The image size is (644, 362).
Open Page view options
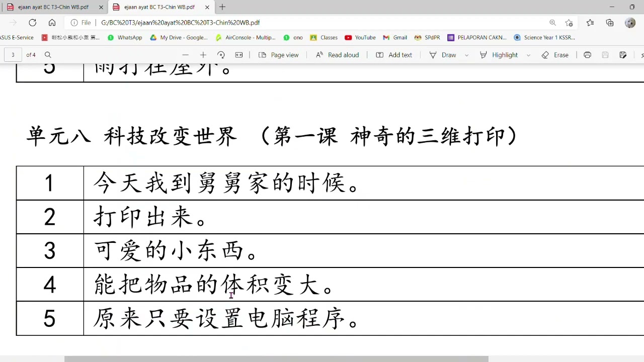[x=278, y=55]
